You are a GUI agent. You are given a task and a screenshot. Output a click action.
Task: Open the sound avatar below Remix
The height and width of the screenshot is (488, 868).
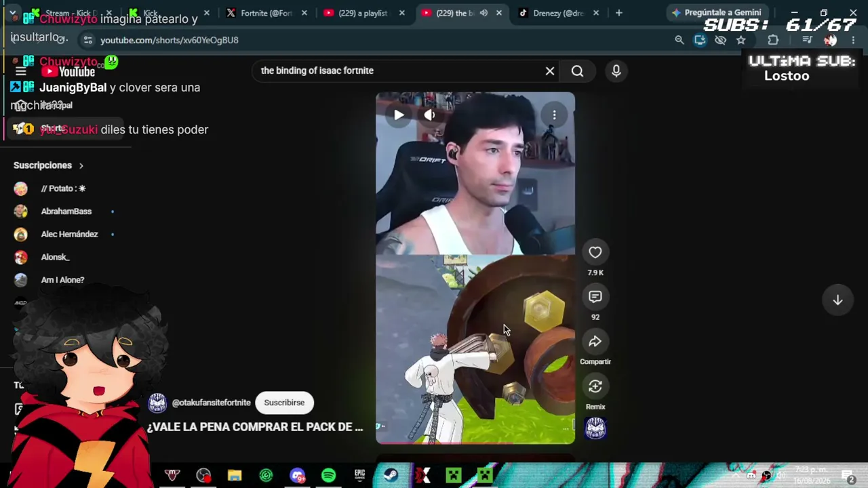coord(595,428)
